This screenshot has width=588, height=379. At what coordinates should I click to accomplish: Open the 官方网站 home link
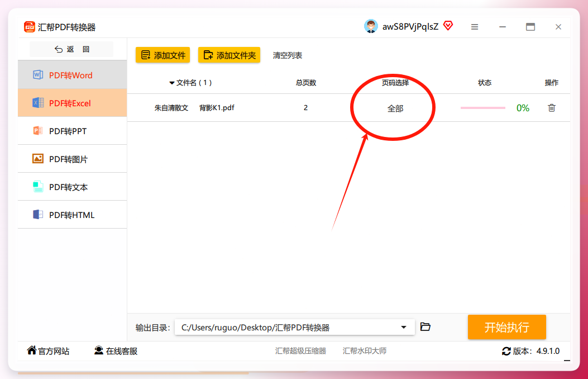[x=48, y=351]
